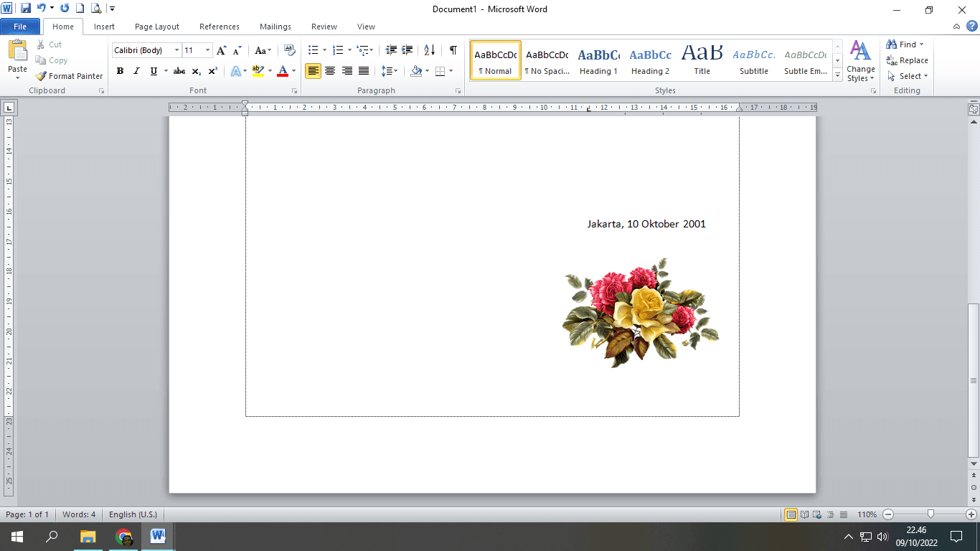Click the Grow Font icon
This screenshot has height=551, width=980.
click(x=221, y=50)
